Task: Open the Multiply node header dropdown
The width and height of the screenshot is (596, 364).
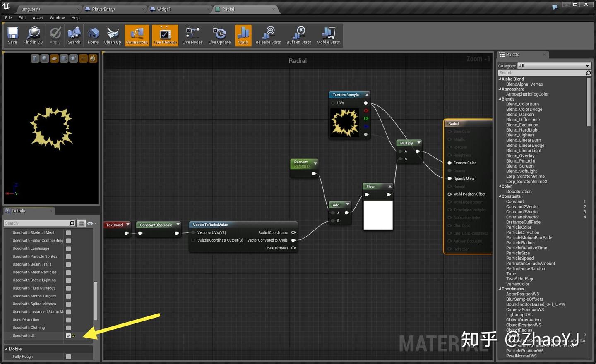Action: coord(418,143)
